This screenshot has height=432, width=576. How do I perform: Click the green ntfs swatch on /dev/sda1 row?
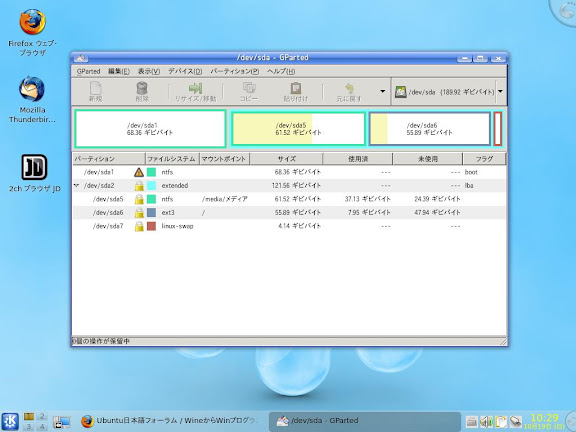(x=151, y=172)
